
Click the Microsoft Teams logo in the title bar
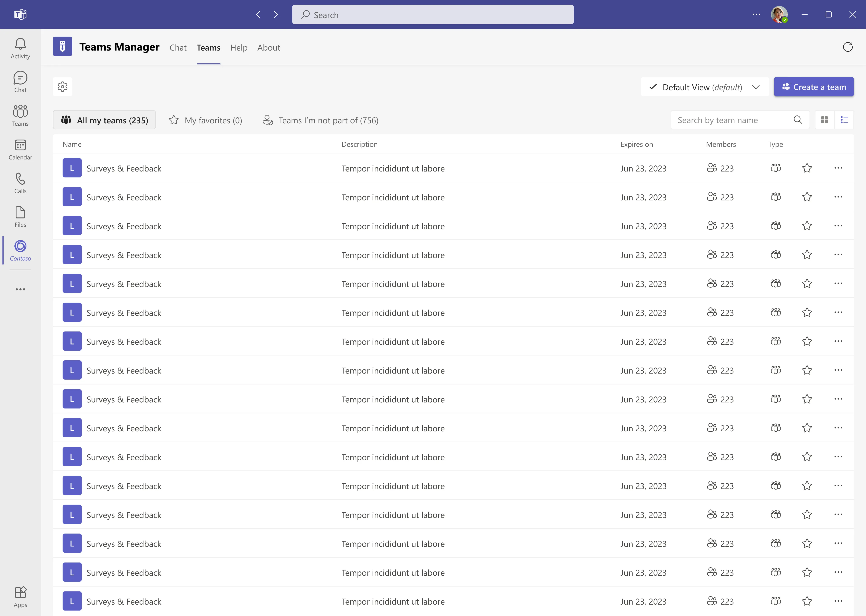point(21,14)
